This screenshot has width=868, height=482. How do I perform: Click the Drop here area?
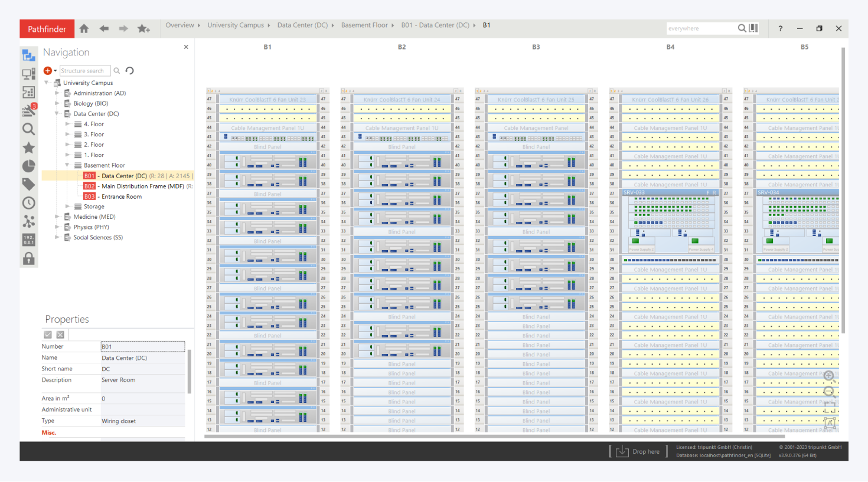[638, 451]
